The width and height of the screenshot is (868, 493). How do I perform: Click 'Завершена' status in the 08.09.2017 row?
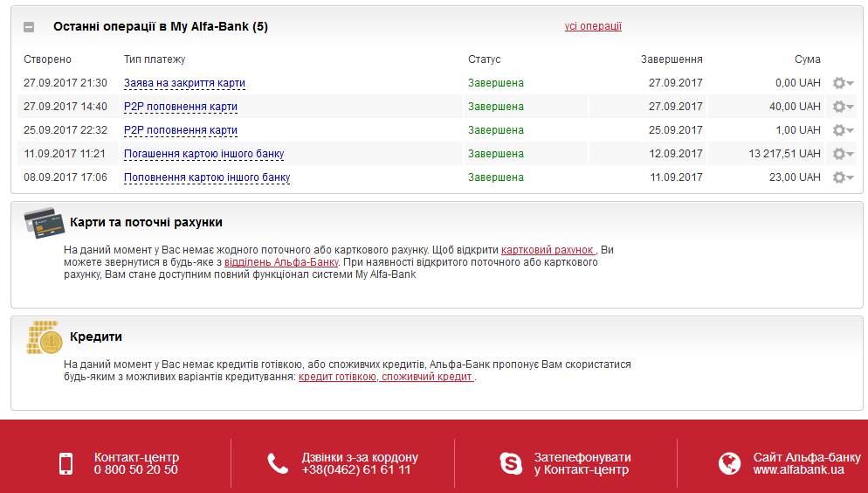(x=496, y=177)
